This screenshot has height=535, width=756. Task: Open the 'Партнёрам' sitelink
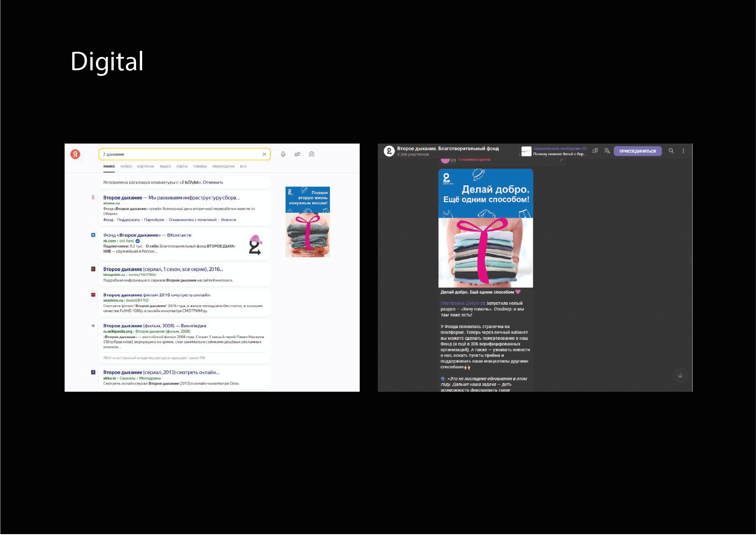click(154, 220)
